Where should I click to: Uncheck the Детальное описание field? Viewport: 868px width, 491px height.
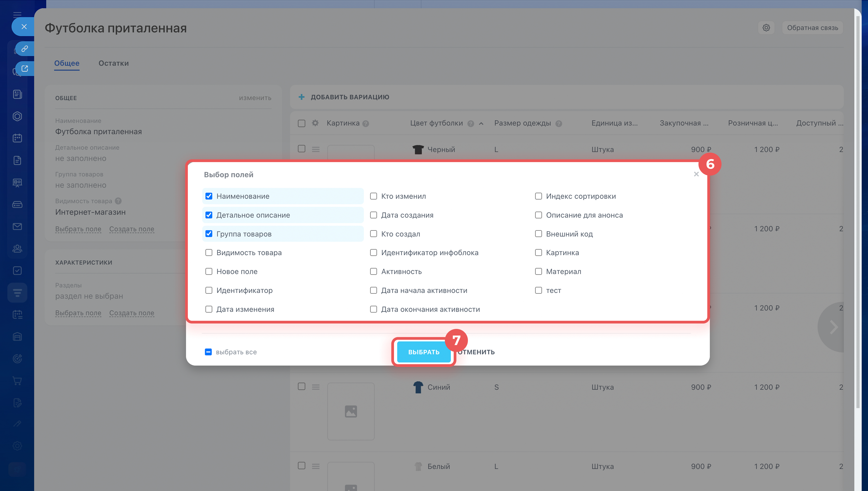pos(209,215)
